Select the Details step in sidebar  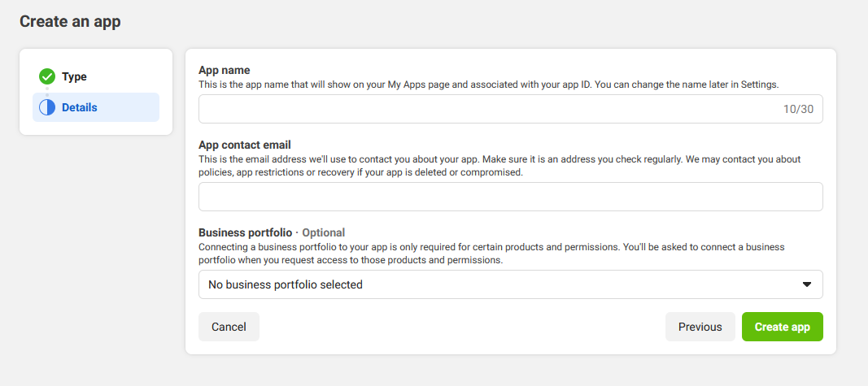(96, 107)
